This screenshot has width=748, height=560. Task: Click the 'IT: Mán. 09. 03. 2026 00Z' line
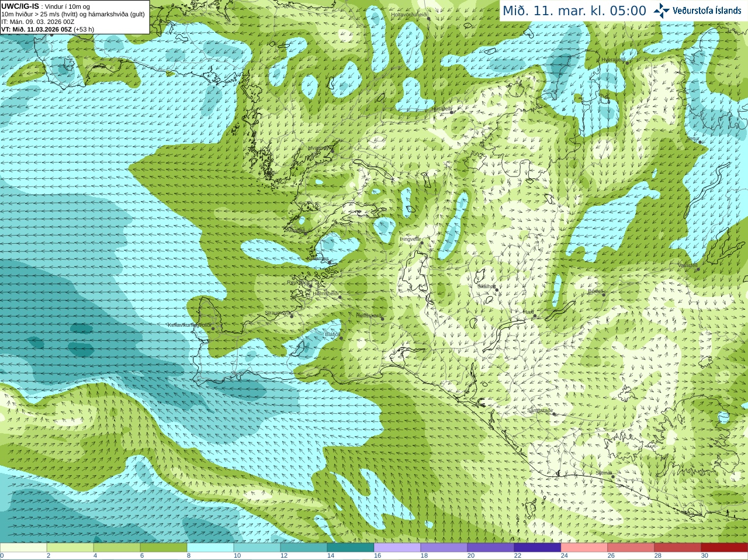point(38,22)
